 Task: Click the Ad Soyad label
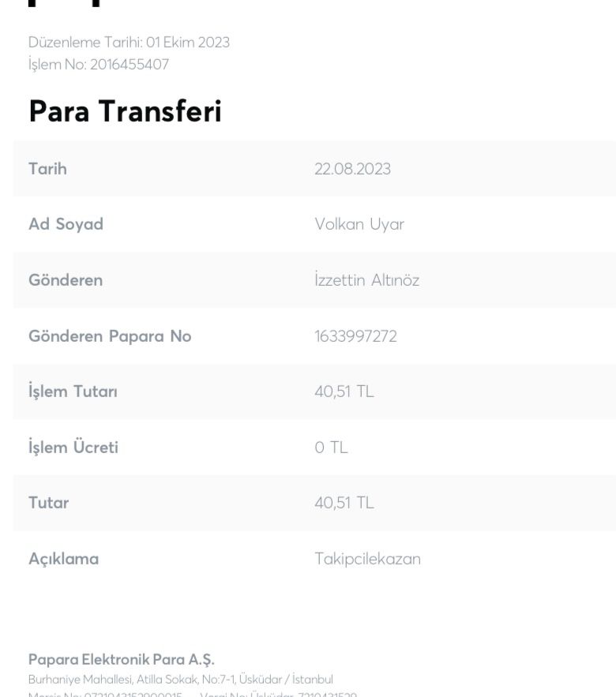pos(66,224)
